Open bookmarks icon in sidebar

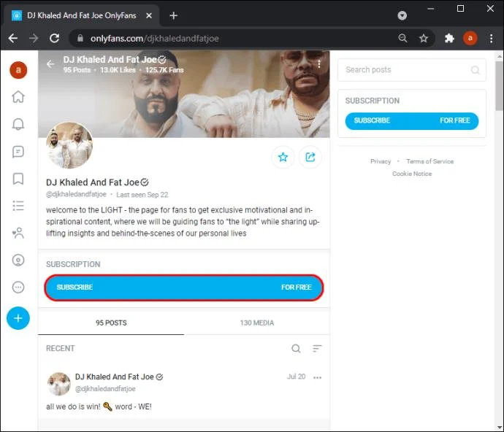[x=18, y=179]
